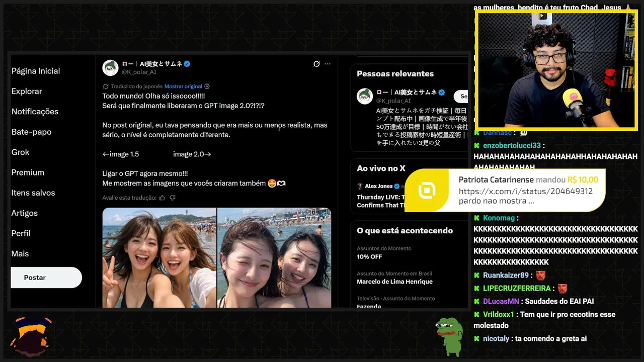644x362 pixels.
Task: Open the 'Marcelo de Lima Henrique' trending topic
Action: coord(394,282)
